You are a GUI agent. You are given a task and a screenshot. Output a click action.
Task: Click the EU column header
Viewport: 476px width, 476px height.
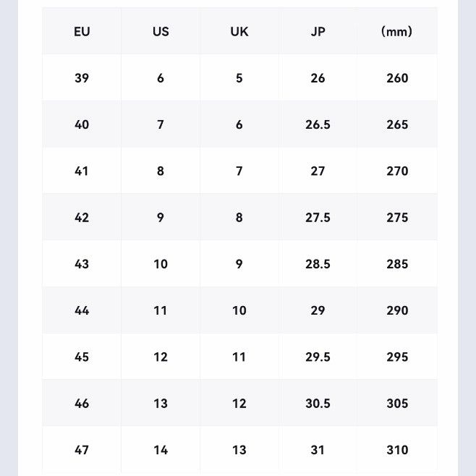(82, 32)
